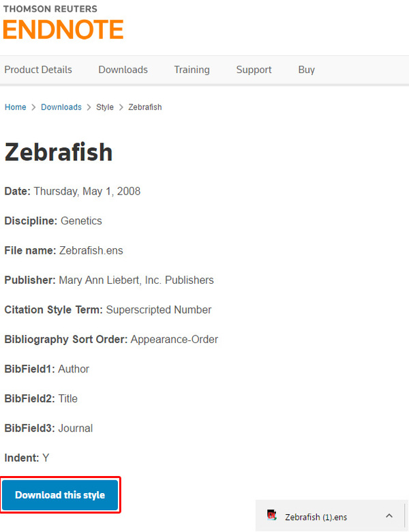Click the Home breadcrumb link

[x=15, y=107]
